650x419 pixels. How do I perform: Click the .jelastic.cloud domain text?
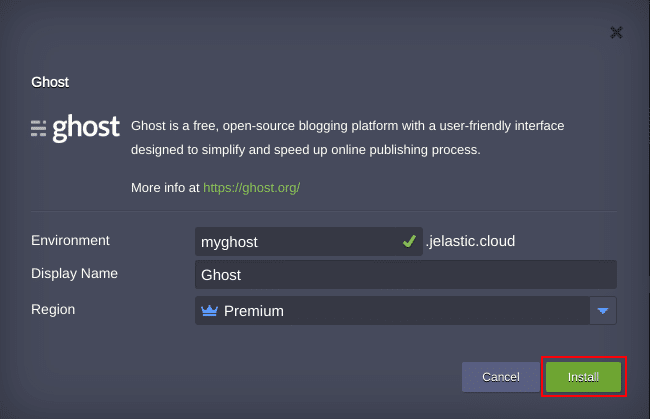pos(471,241)
